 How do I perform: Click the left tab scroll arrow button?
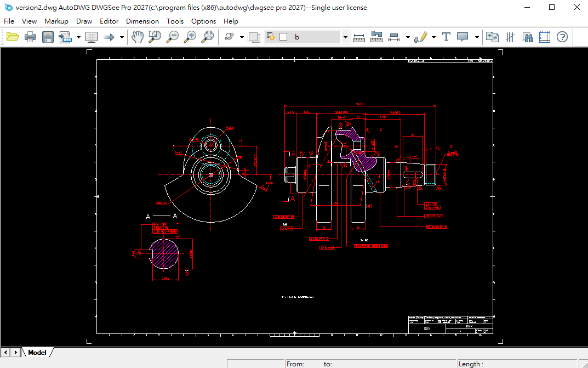(x=5, y=352)
